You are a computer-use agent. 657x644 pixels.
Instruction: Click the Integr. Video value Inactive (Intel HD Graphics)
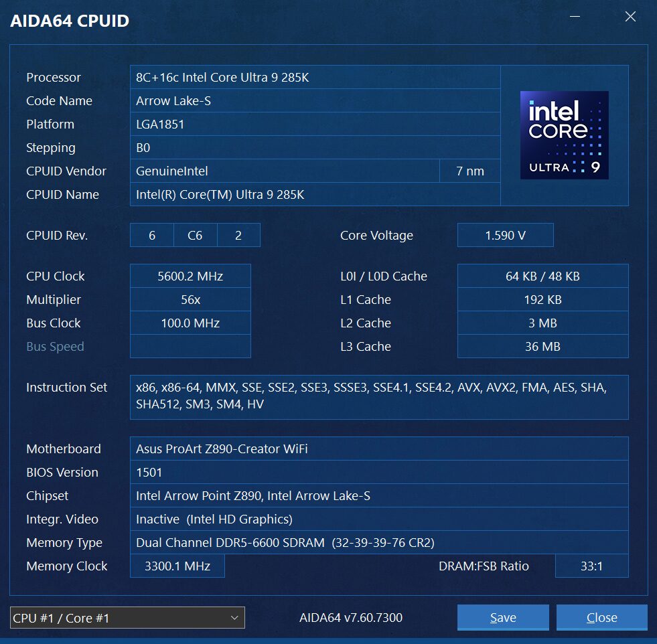tap(379, 519)
